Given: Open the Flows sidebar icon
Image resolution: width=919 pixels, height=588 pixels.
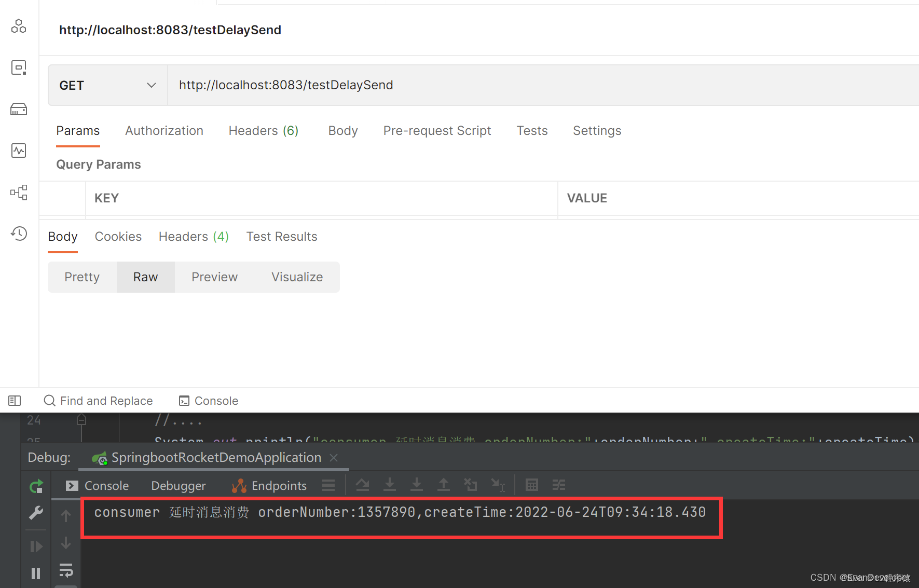Looking at the screenshot, I should [19, 193].
